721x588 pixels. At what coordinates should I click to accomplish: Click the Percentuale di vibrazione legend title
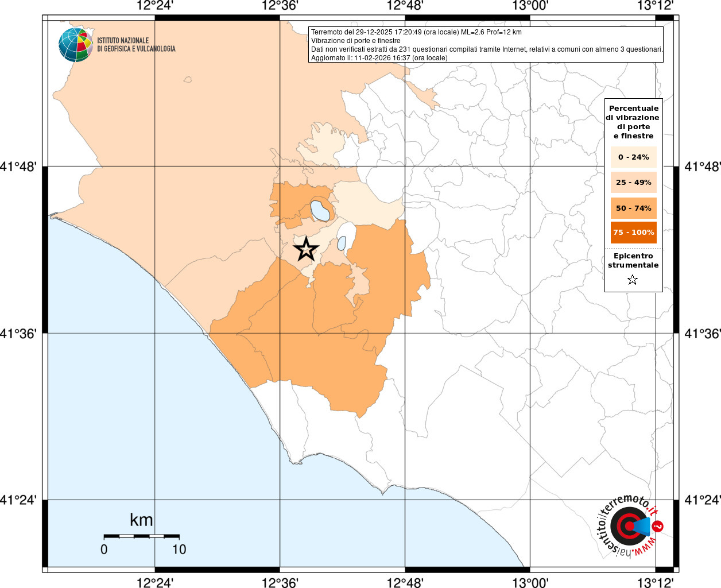pos(633,122)
